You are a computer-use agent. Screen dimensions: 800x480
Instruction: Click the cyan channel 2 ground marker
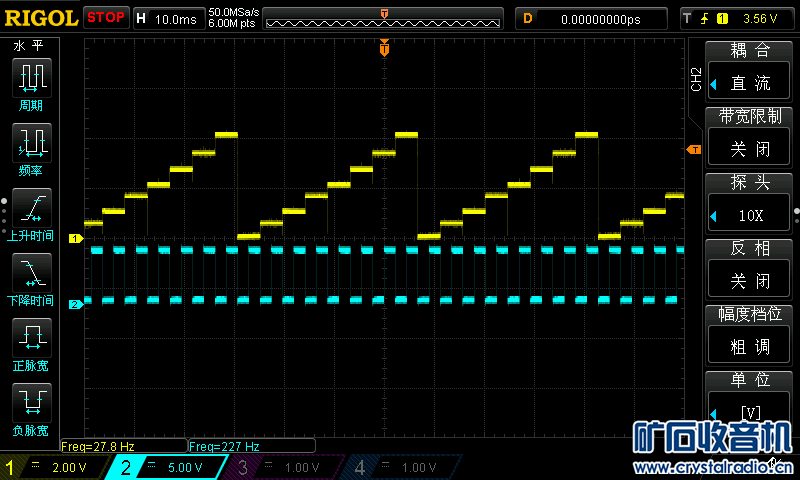pos(74,304)
